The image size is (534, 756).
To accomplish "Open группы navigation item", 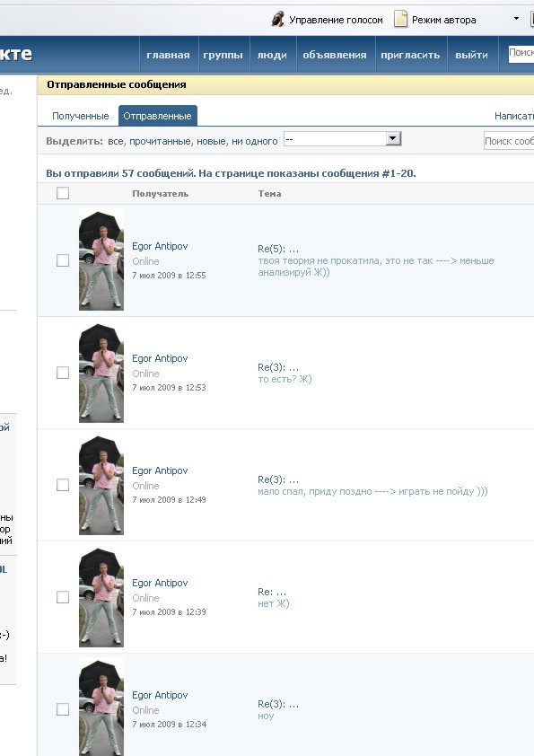I will [223, 55].
